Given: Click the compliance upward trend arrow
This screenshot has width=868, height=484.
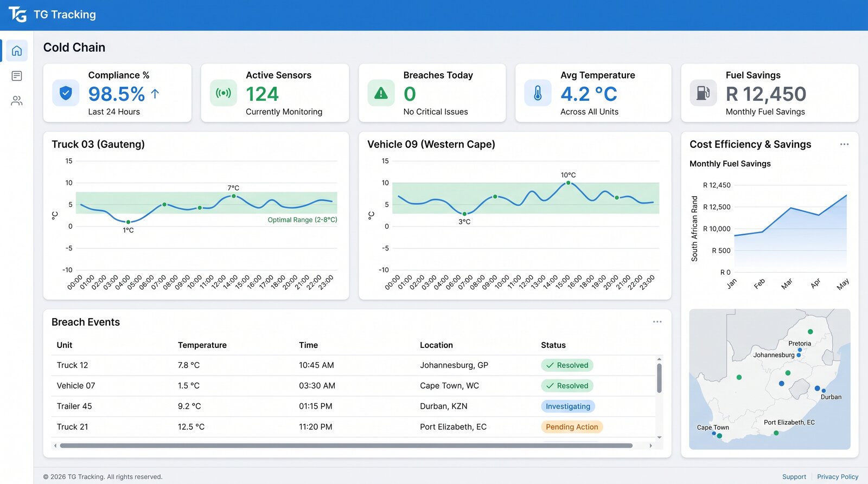Looking at the screenshot, I should click(x=155, y=94).
